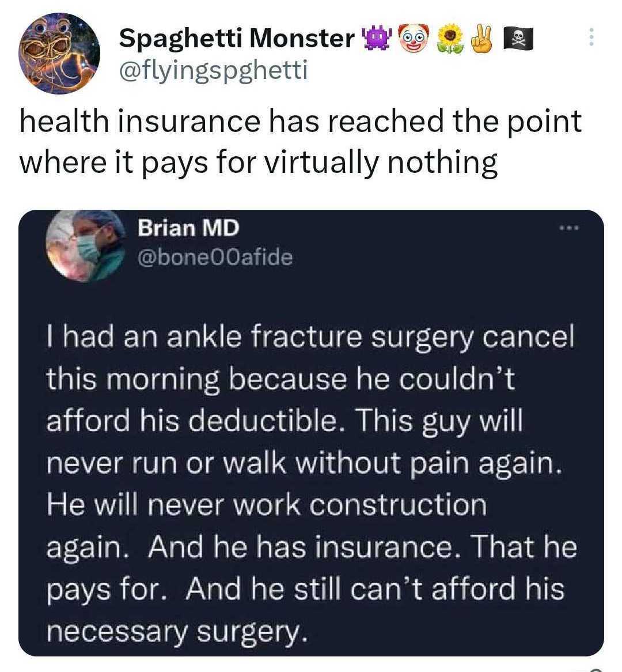The width and height of the screenshot is (622, 672).
Task: Click the victory hand emoji
Action: click(481, 39)
